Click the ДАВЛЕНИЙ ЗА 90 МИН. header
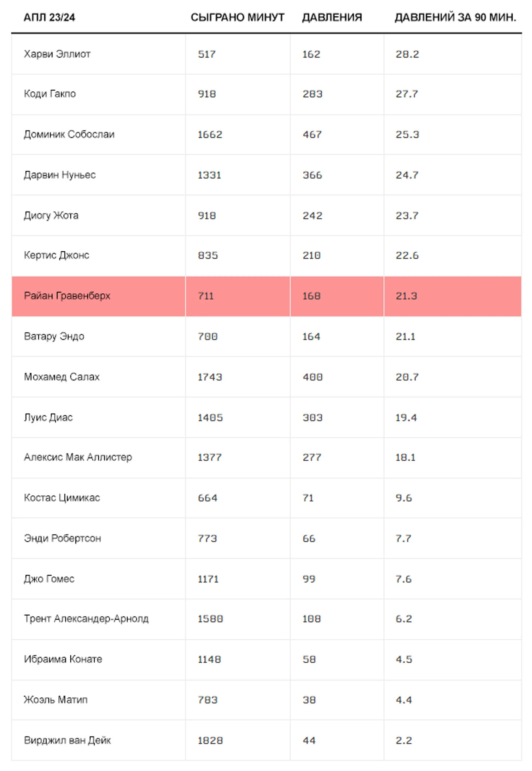532x771 pixels. [x=455, y=17]
